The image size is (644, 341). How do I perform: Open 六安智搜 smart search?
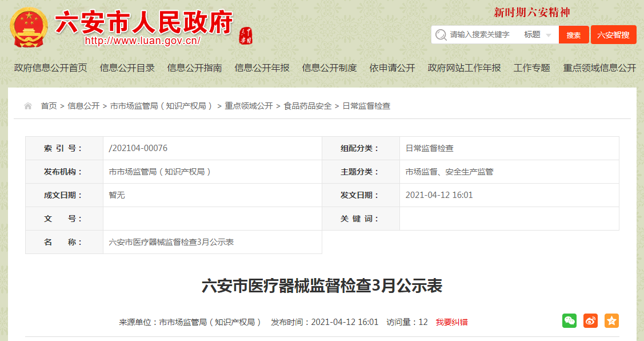614,35
